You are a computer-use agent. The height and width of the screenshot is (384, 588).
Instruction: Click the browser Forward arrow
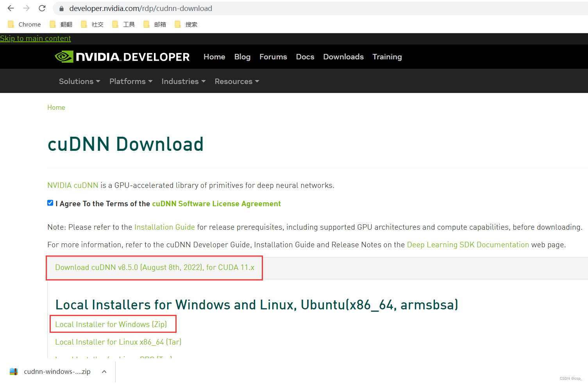pyautogui.click(x=26, y=8)
